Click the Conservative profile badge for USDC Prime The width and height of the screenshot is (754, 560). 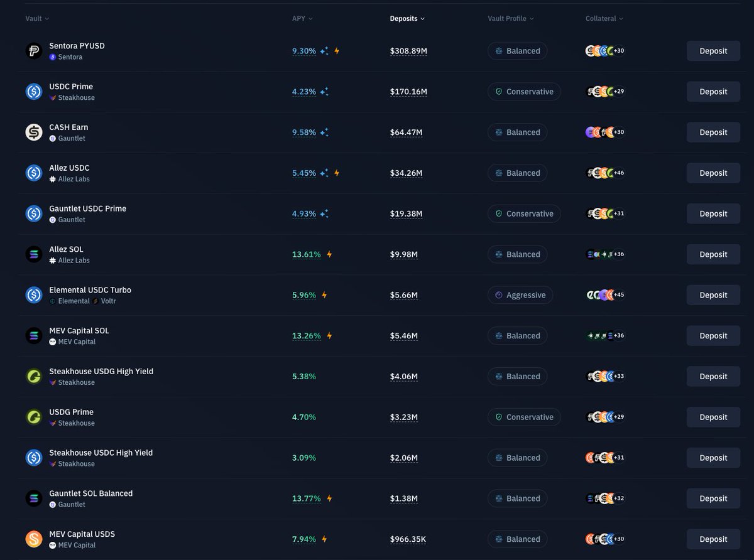(x=524, y=92)
